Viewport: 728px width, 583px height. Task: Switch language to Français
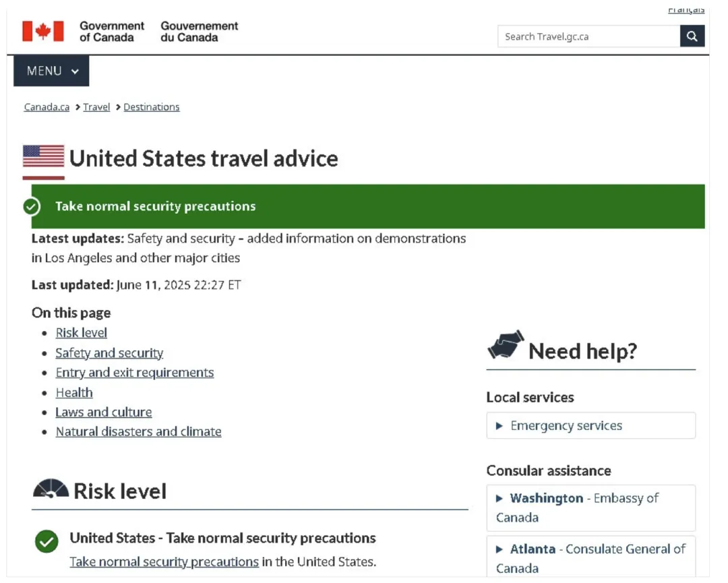[686, 9]
